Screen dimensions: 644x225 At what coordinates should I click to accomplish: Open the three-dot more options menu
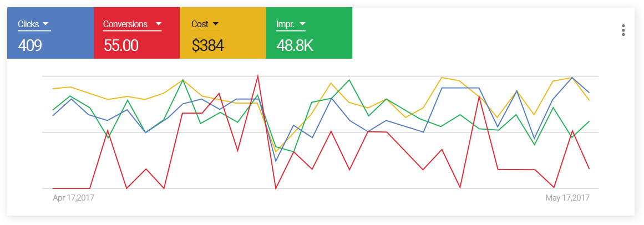623,30
